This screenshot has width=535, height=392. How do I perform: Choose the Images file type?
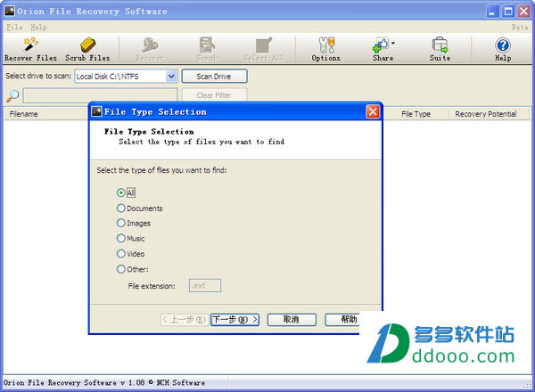(134, 224)
